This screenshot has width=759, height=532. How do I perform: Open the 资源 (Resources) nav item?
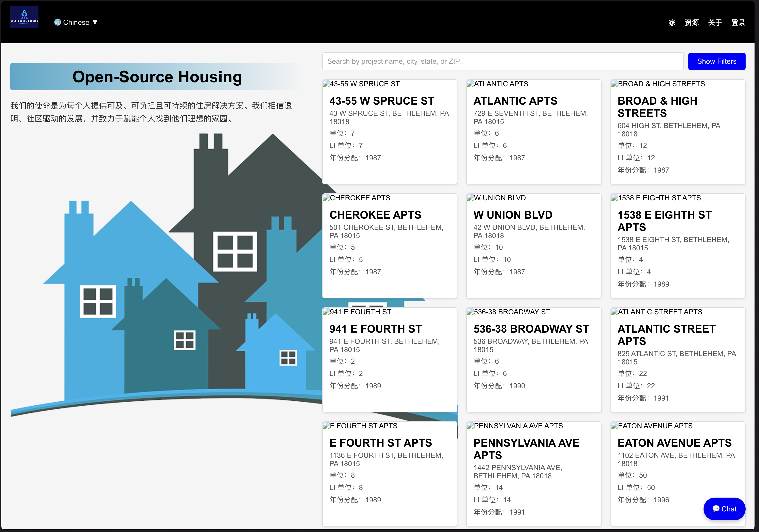[691, 23]
